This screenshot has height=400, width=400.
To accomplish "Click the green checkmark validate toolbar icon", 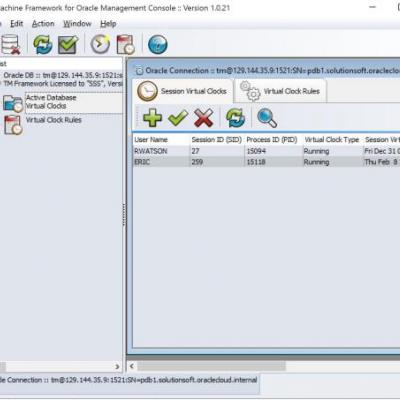I will (x=68, y=44).
